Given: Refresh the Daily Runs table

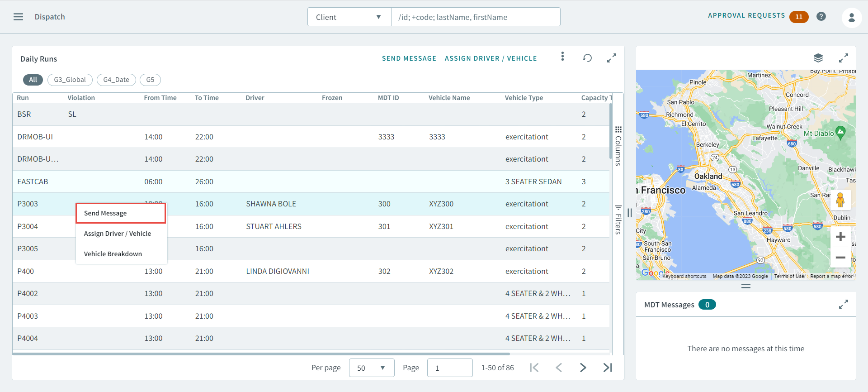Looking at the screenshot, I should click(587, 58).
